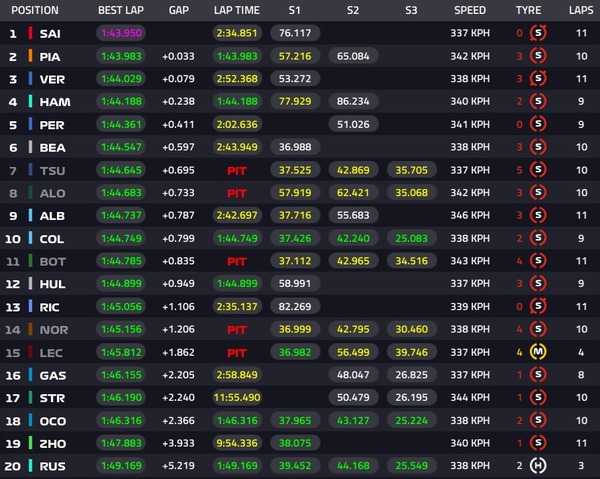The width and height of the screenshot is (600, 479).
Task: Select STR's lap time 11:55.490
Action: 236,397
